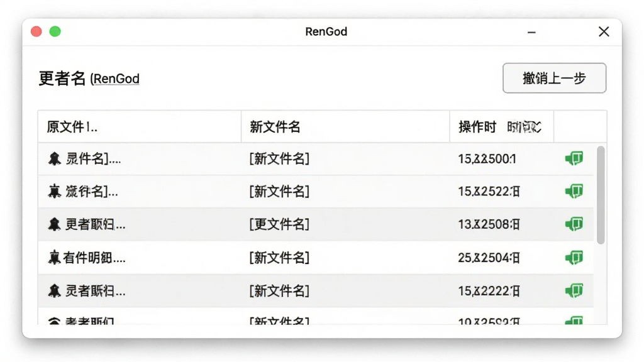Select the original file name 有件明细
The image size is (644, 362).
click(94, 258)
